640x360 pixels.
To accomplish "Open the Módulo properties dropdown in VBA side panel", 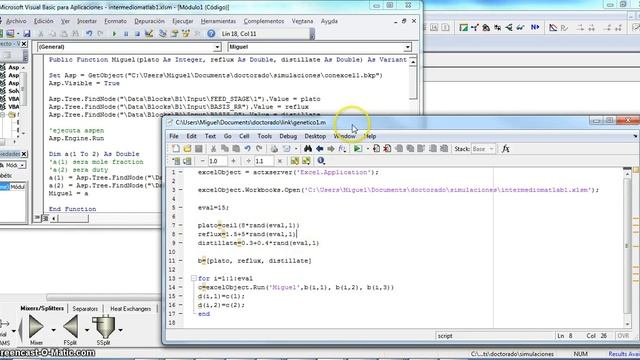I will (x=22, y=165).
